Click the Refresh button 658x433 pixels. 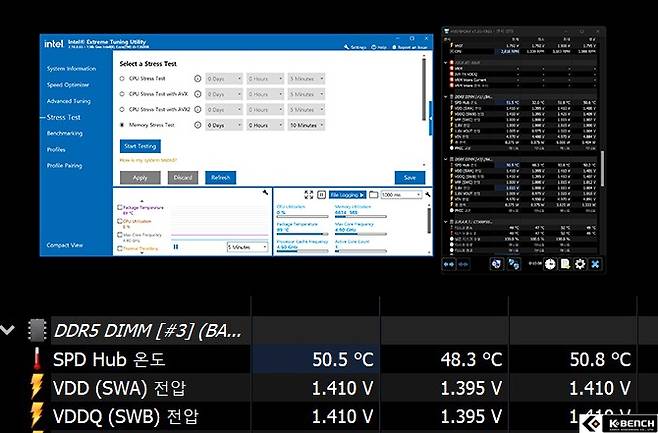point(220,177)
